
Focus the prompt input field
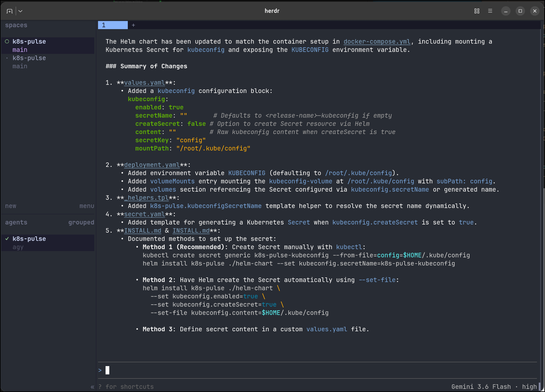pyautogui.click(x=317, y=370)
